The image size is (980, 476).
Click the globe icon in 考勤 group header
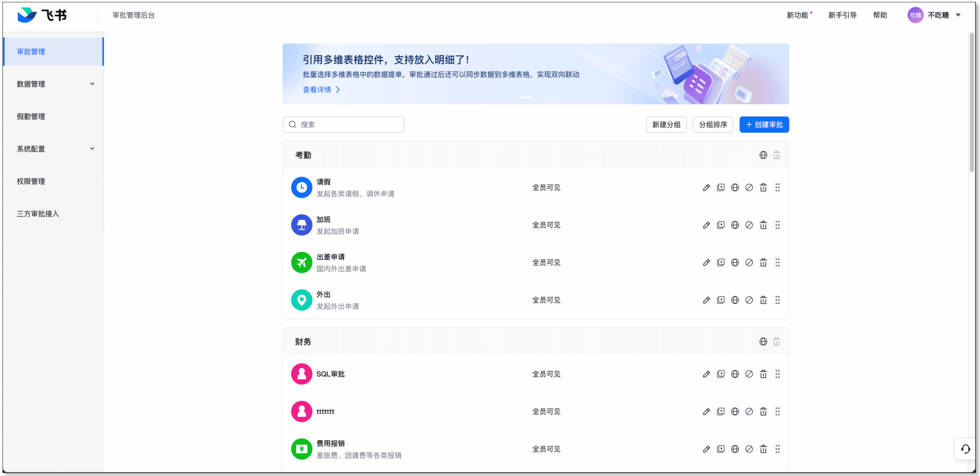pyautogui.click(x=763, y=155)
